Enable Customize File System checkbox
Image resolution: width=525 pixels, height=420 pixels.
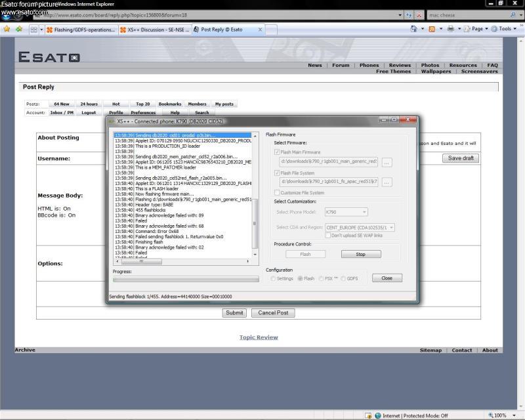point(277,192)
